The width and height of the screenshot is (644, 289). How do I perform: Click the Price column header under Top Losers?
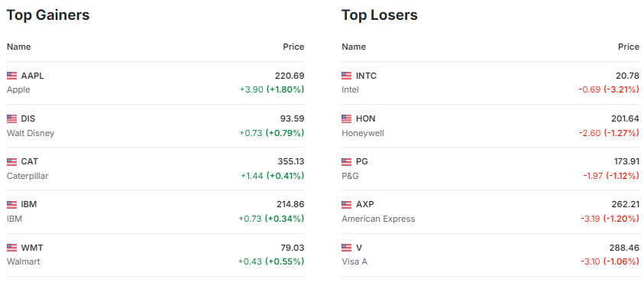click(x=629, y=47)
